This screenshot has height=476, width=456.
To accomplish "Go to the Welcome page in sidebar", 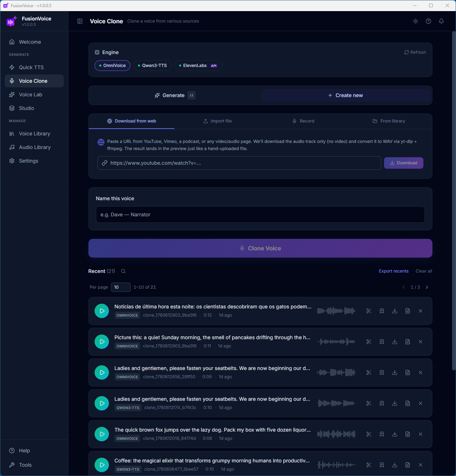I will 34,42.
